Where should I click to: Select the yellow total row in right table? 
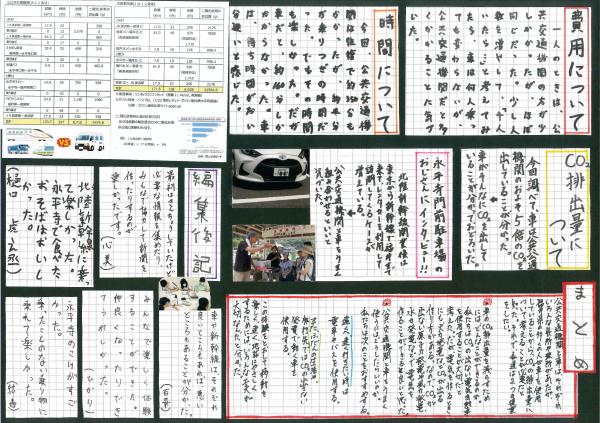click(x=169, y=89)
